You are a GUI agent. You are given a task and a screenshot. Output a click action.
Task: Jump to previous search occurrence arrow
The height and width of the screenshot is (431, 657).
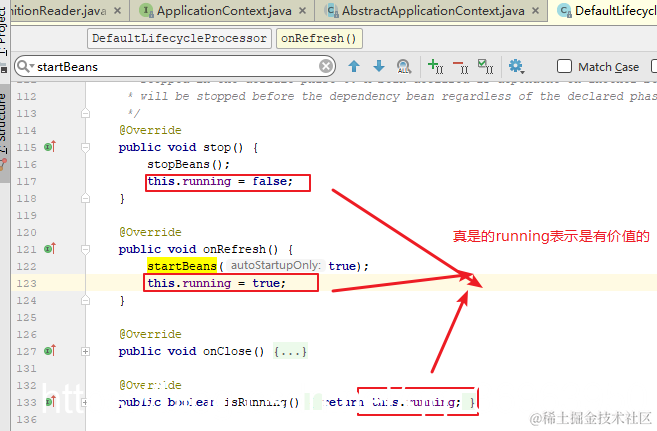pos(354,66)
